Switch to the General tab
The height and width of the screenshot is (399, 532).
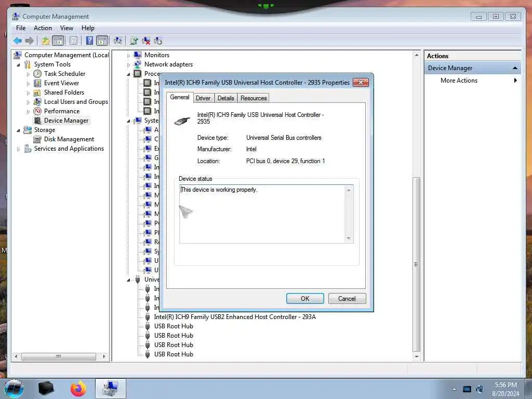pos(180,97)
